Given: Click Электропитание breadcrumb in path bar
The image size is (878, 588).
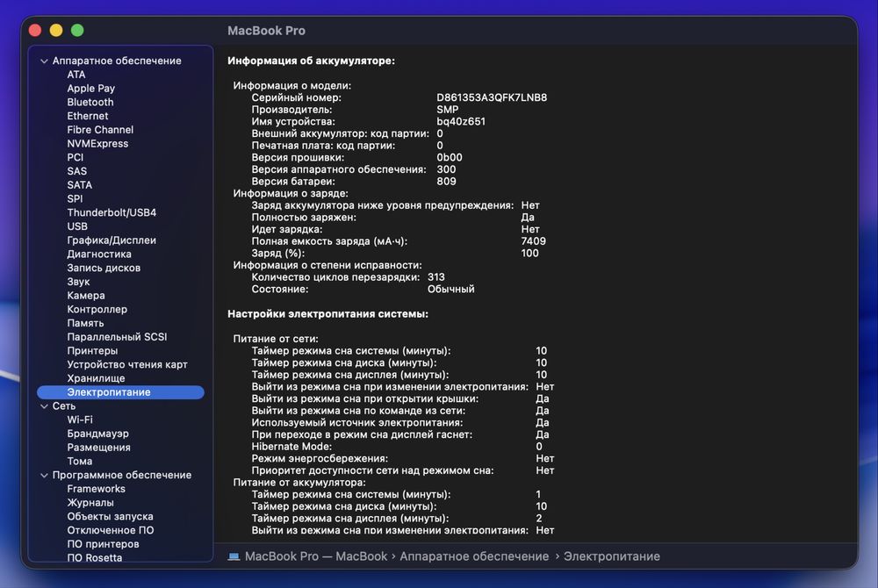Looking at the screenshot, I should click(611, 556).
